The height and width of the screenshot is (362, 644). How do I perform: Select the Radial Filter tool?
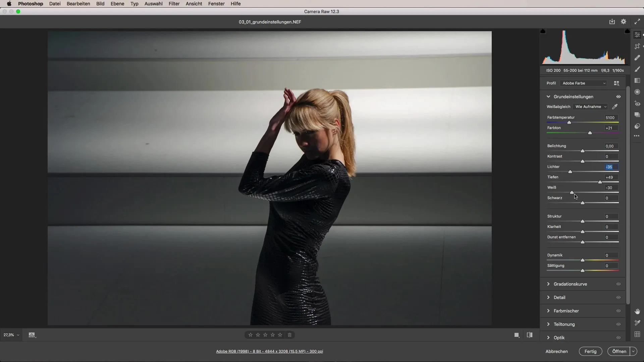point(637,92)
